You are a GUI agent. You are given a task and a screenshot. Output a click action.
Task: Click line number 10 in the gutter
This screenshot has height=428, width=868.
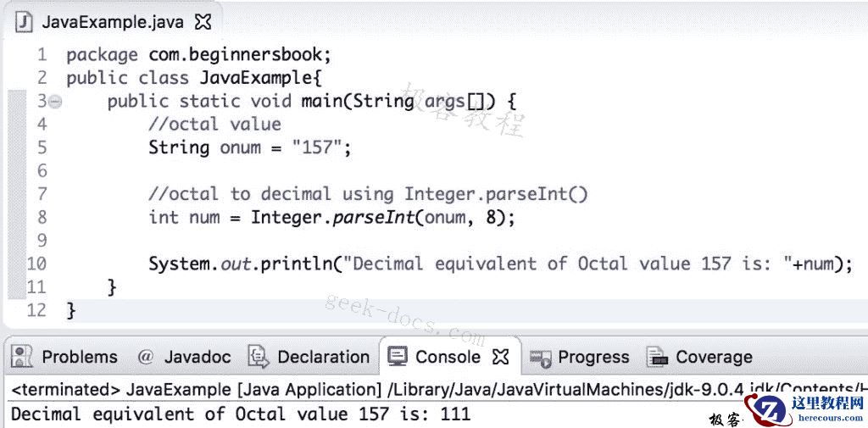click(36, 264)
